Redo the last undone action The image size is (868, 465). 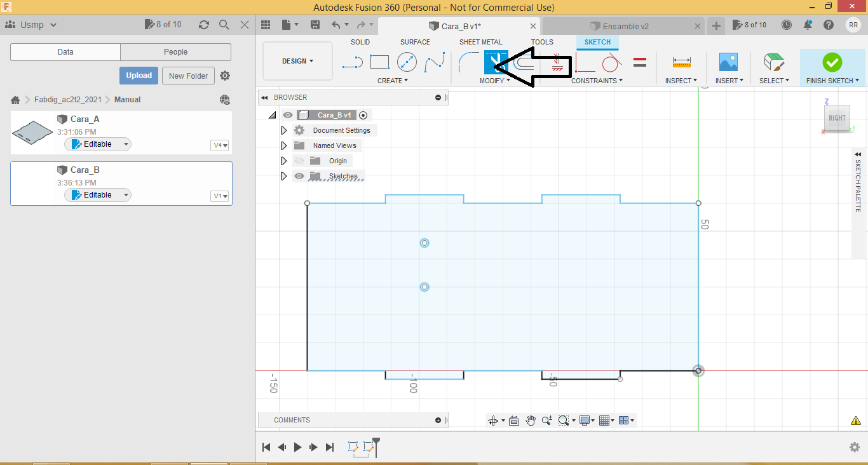(x=361, y=25)
